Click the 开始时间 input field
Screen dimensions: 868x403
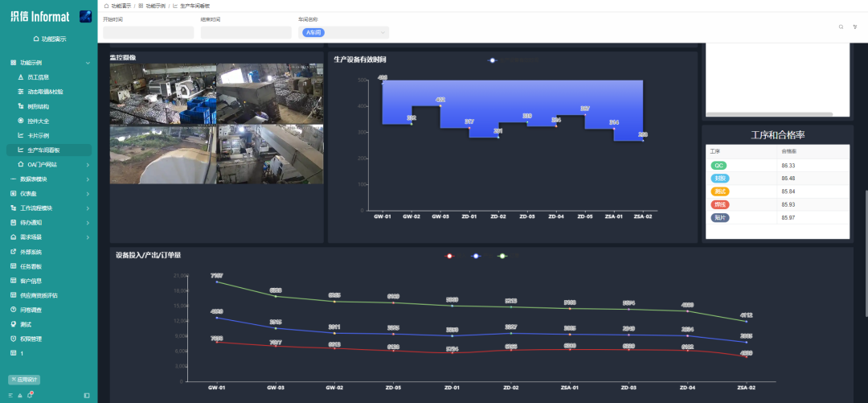[x=149, y=33]
